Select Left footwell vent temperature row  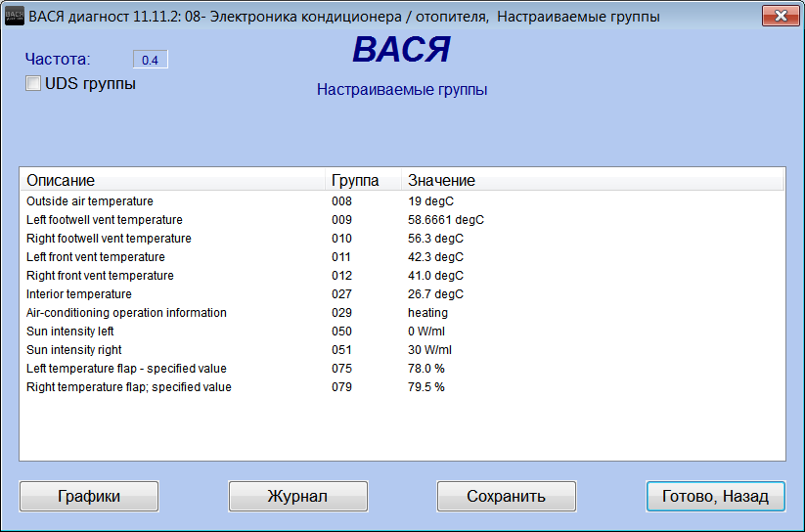click(x=105, y=220)
